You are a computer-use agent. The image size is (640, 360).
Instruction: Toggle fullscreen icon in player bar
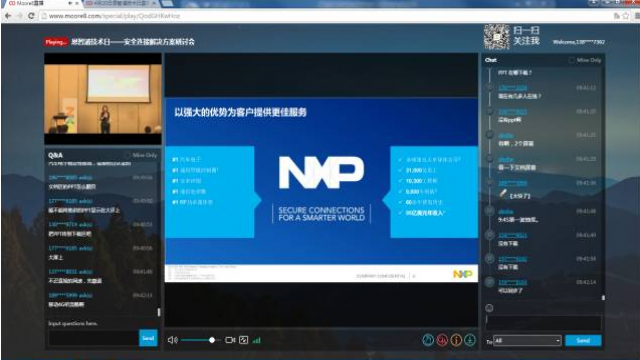tap(244, 340)
